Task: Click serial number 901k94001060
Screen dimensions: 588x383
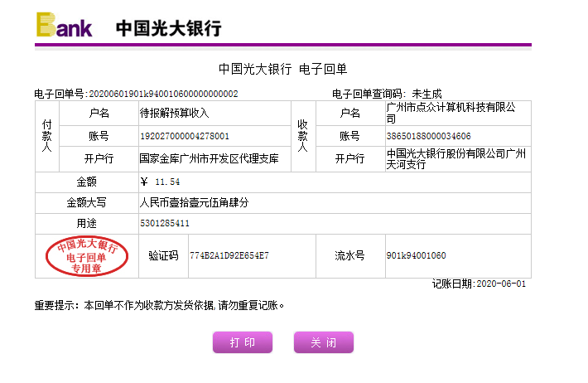Action: pos(417,255)
